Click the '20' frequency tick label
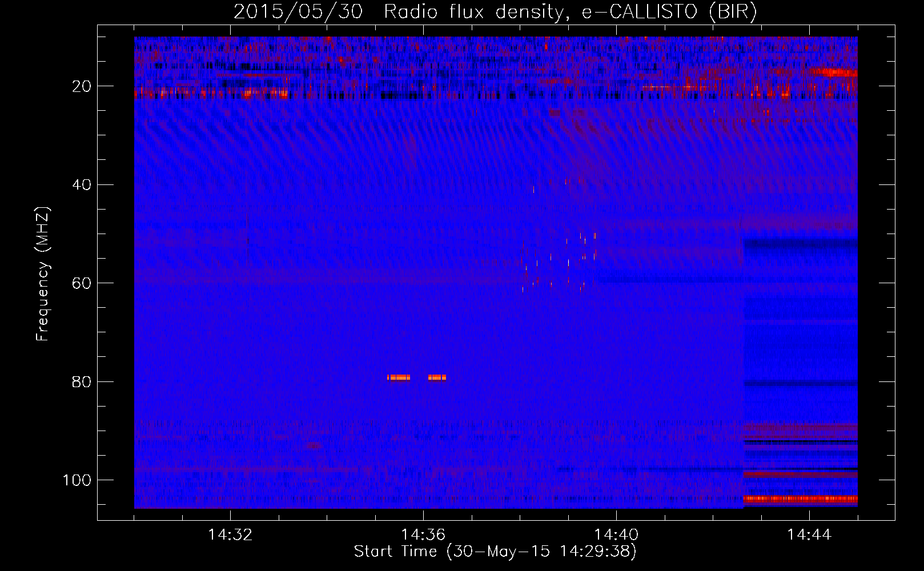The width and height of the screenshot is (924, 571). tap(82, 86)
